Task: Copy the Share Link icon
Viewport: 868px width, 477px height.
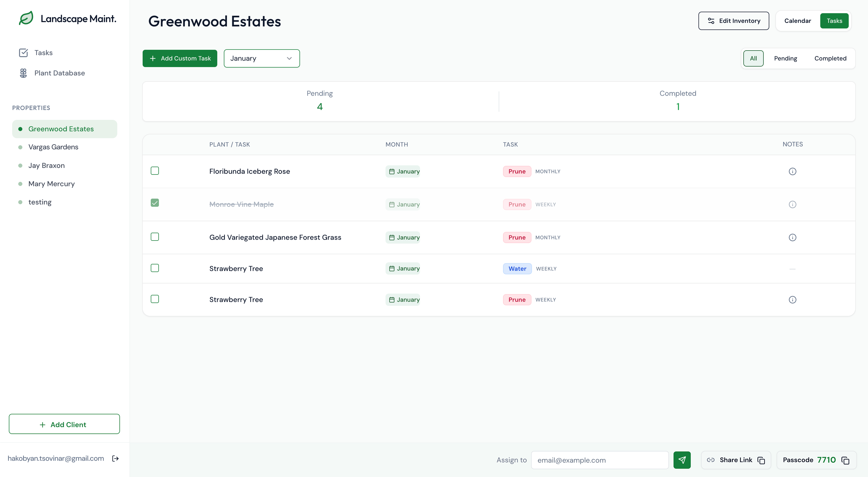Action: [x=761, y=460]
